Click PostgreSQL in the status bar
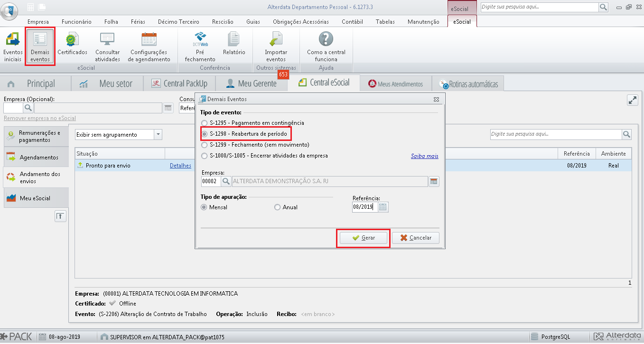644x344 pixels. 556,337
